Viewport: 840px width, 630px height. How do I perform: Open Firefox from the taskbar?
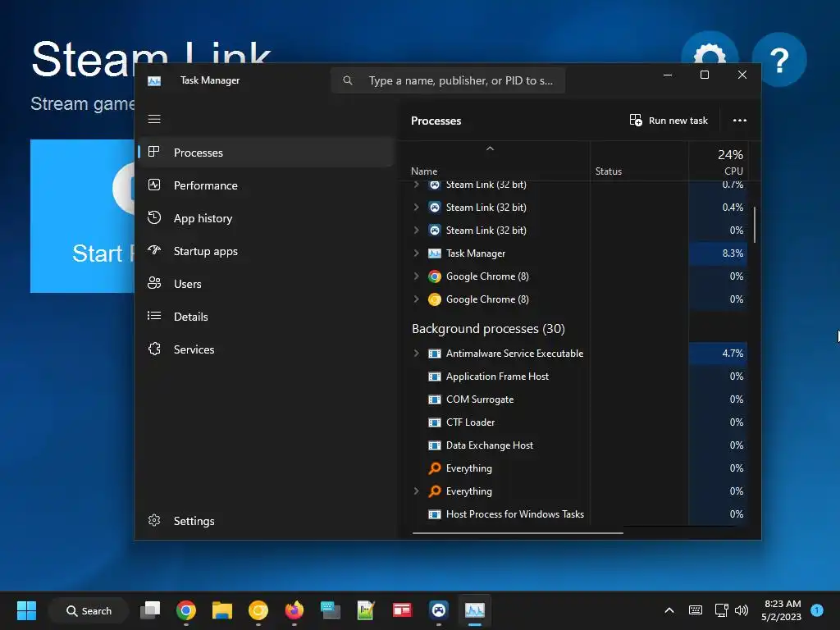(x=294, y=610)
